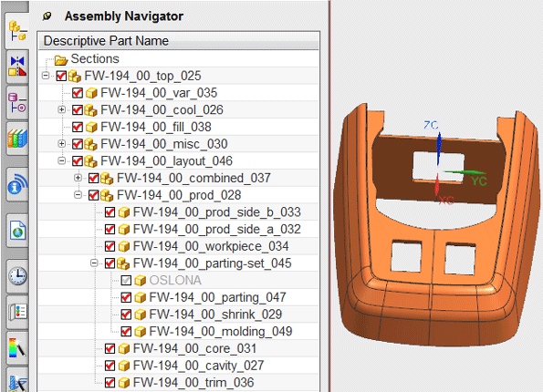Expand the FW-194_00_cool_026 subassembly
The image size is (543, 392).
pos(62,109)
